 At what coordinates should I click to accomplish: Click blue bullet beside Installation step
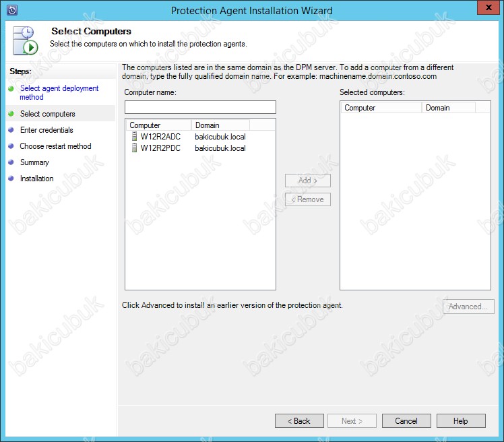pos(11,178)
